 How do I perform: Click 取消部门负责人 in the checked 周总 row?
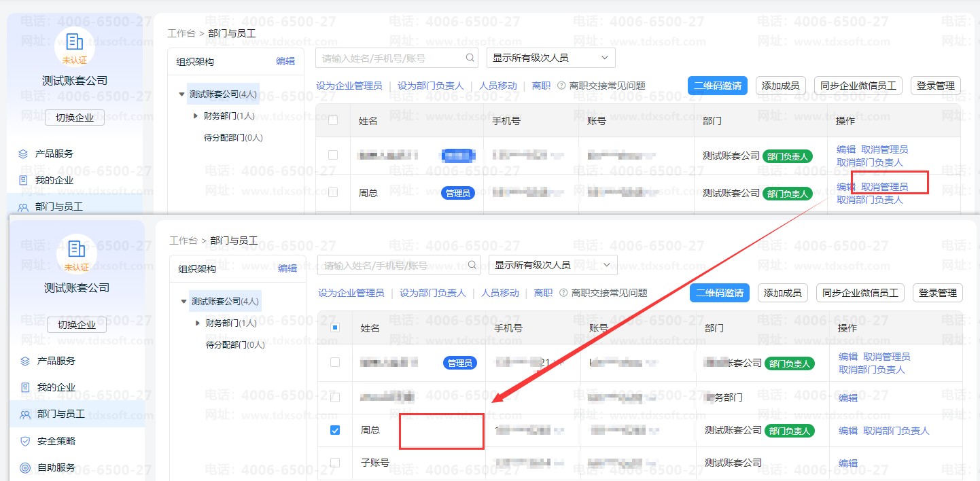(896, 430)
